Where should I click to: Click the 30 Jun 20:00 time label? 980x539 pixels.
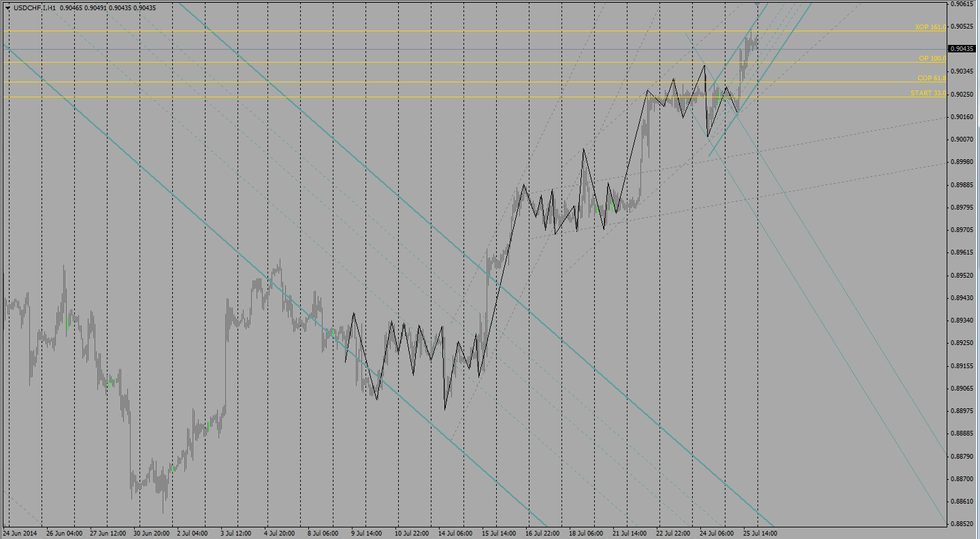point(151,534)
